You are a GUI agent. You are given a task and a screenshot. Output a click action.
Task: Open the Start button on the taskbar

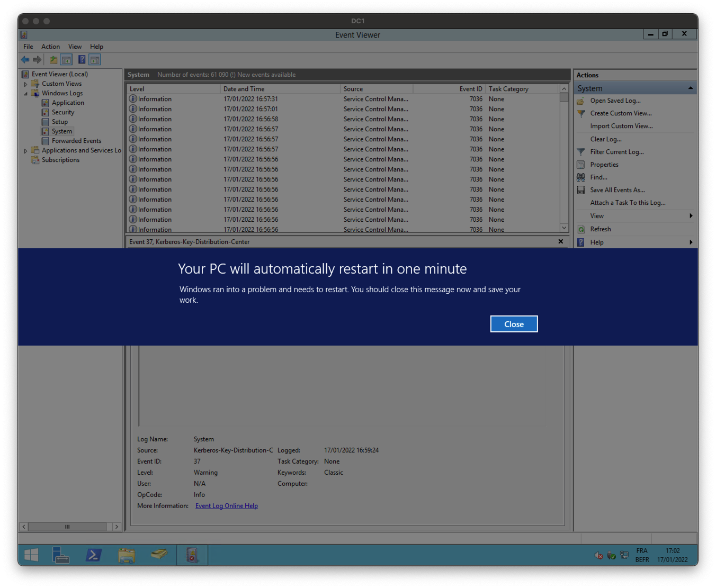click(31, 555)
